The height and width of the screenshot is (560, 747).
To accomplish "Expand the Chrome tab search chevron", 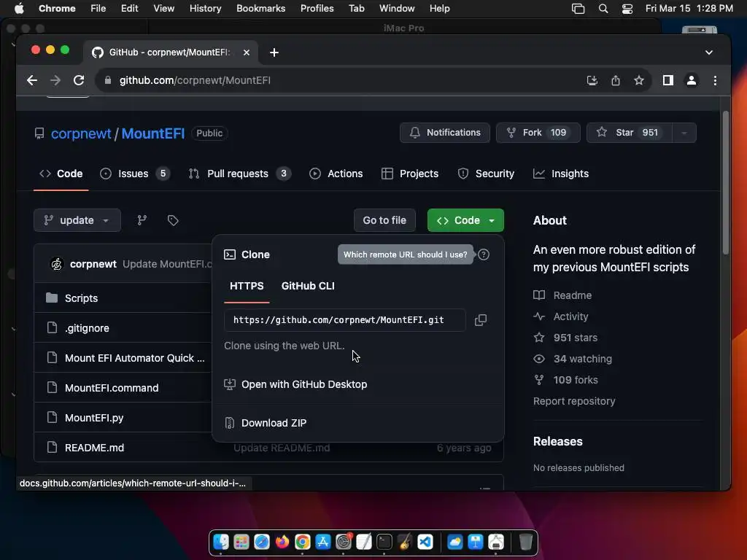I will (709, 52).
